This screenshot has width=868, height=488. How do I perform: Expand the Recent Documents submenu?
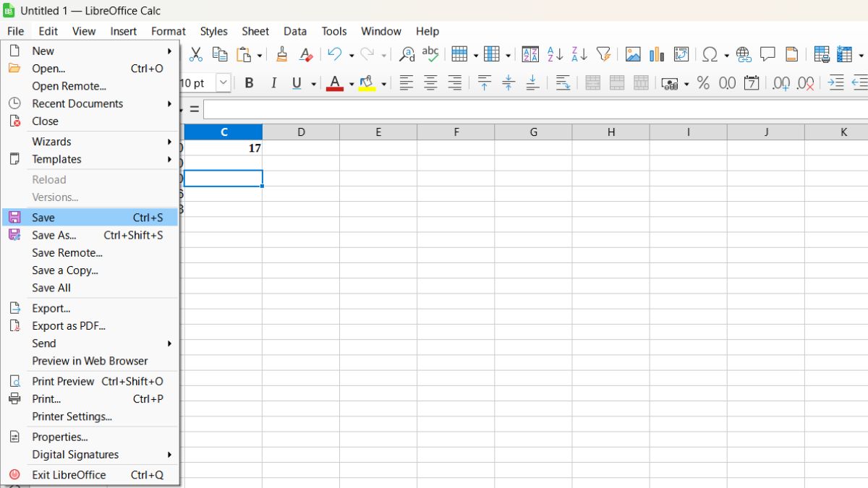pos(90,103)
